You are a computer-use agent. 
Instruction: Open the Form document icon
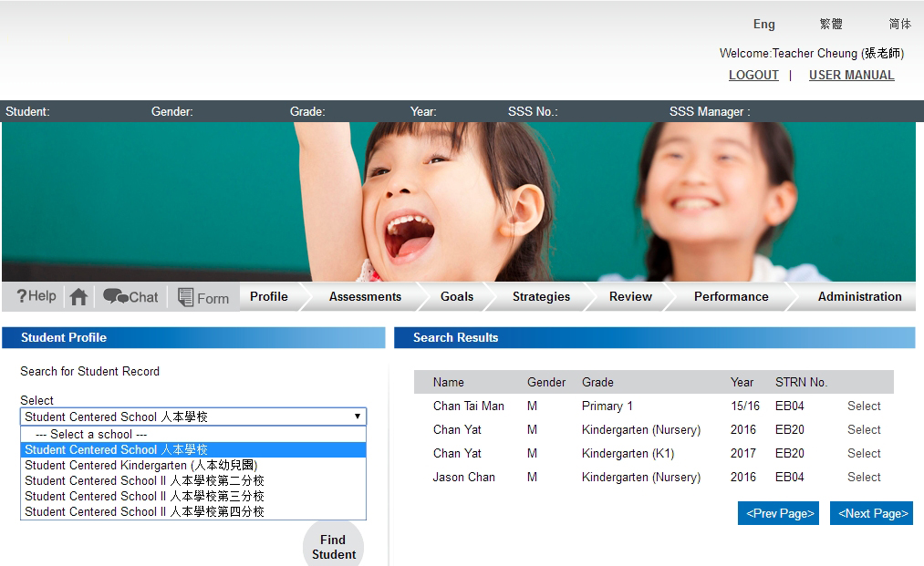[x=203, y=297]
